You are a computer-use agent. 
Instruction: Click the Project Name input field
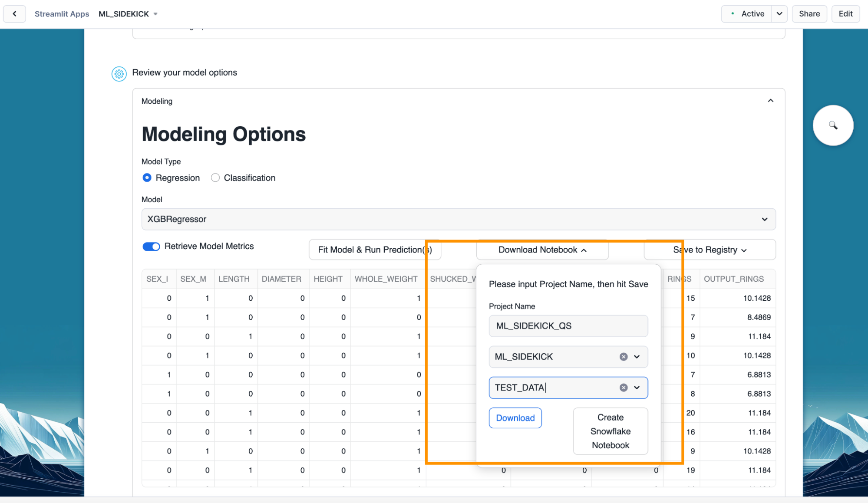coord(568,326)
